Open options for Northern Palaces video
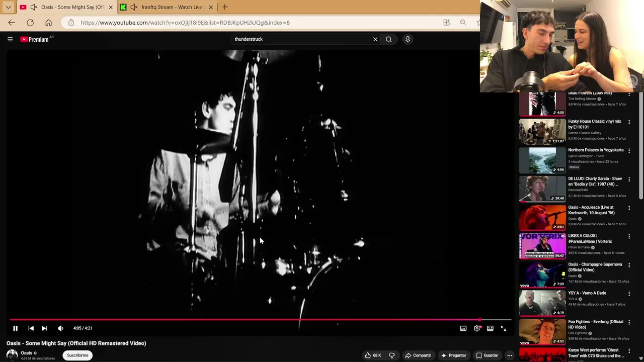 [629, 151]
